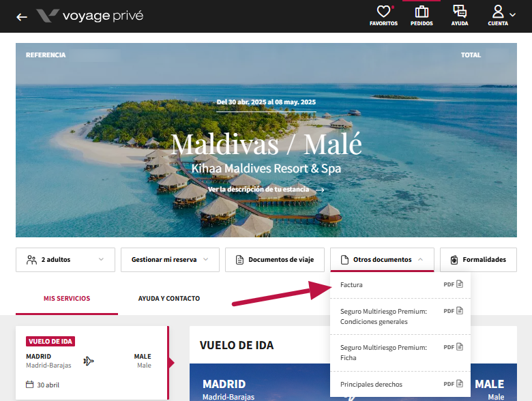Screen dimensions: 532x401
Task: Expand the Cuenta chevron menu
Action: (x=513, y=15)
